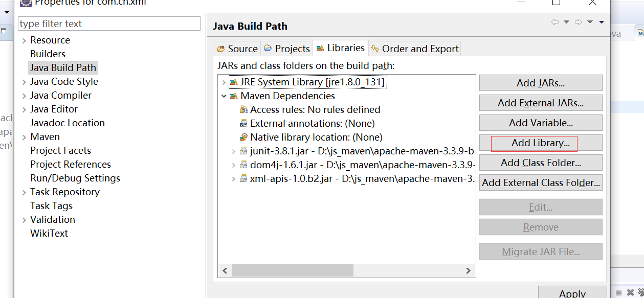Click the Edit... button
The width and height of the screenshot is (644, 298).
pos(541,207)
